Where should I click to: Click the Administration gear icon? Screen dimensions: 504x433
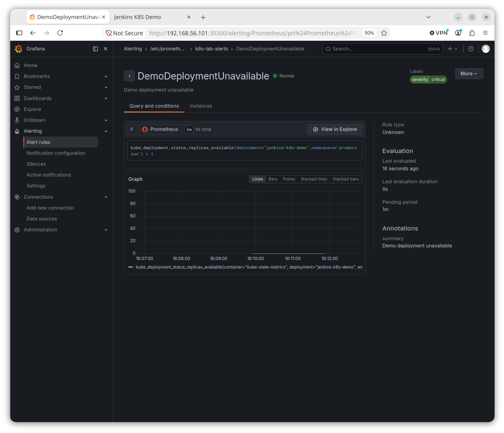click(x=17, y=230)
